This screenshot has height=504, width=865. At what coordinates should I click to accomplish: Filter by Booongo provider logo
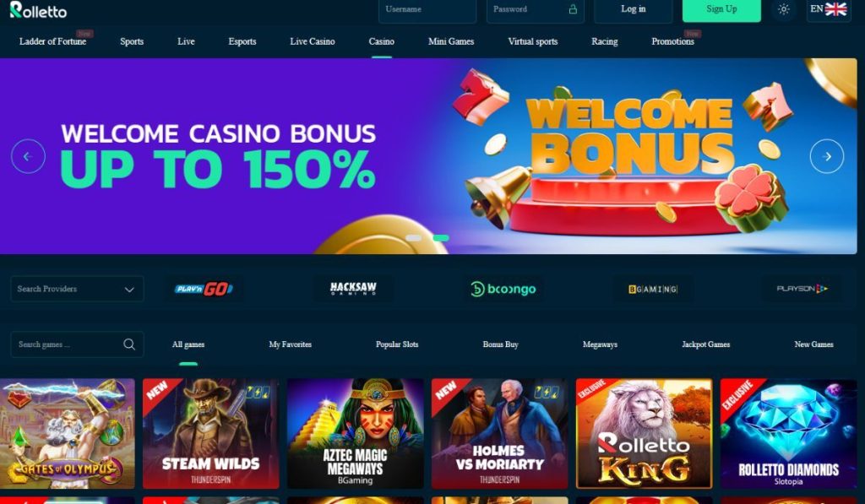503,289
